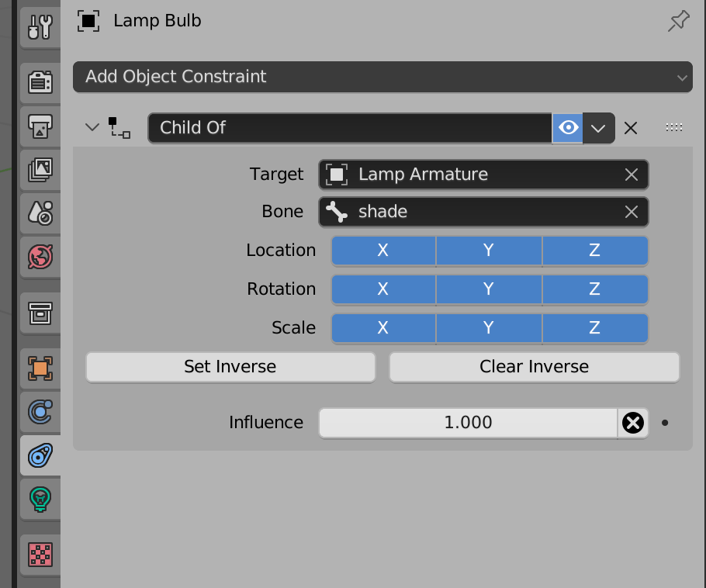706x588 pixels.
Task: Click the Clear Inverse button
Action: point(534,367)
